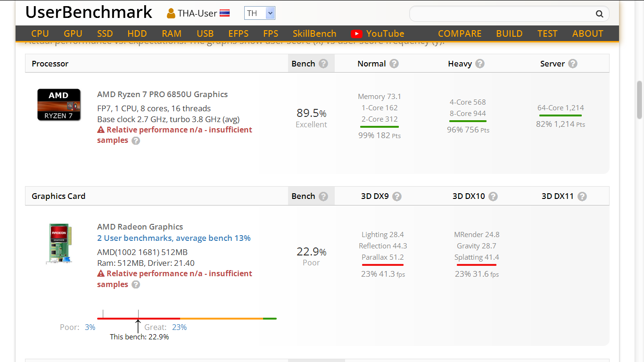Click the search magnifier icon
The height and width of the screenshot is (362, 644).
click(x=599, y=14)
